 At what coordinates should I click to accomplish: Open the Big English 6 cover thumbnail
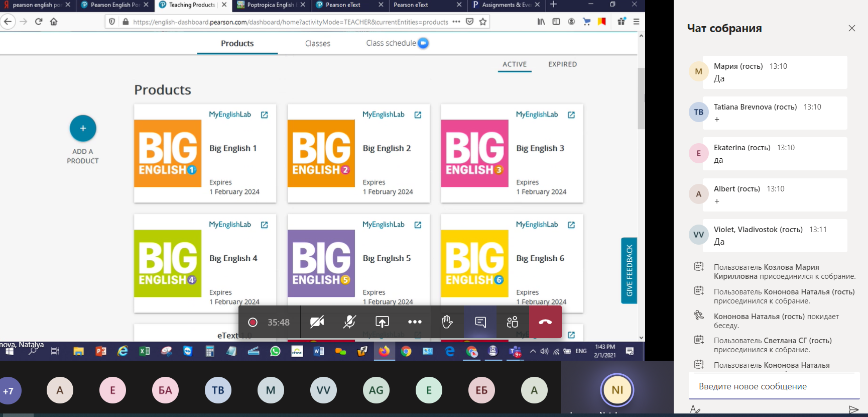475,263
